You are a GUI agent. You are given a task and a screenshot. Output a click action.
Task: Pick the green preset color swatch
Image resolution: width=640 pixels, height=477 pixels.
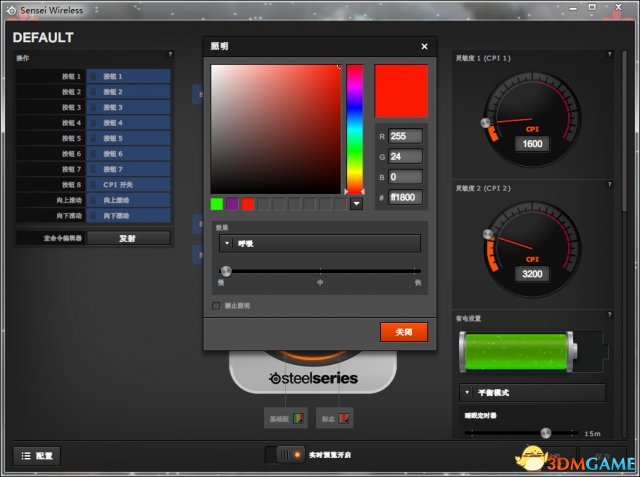point(217,204)
